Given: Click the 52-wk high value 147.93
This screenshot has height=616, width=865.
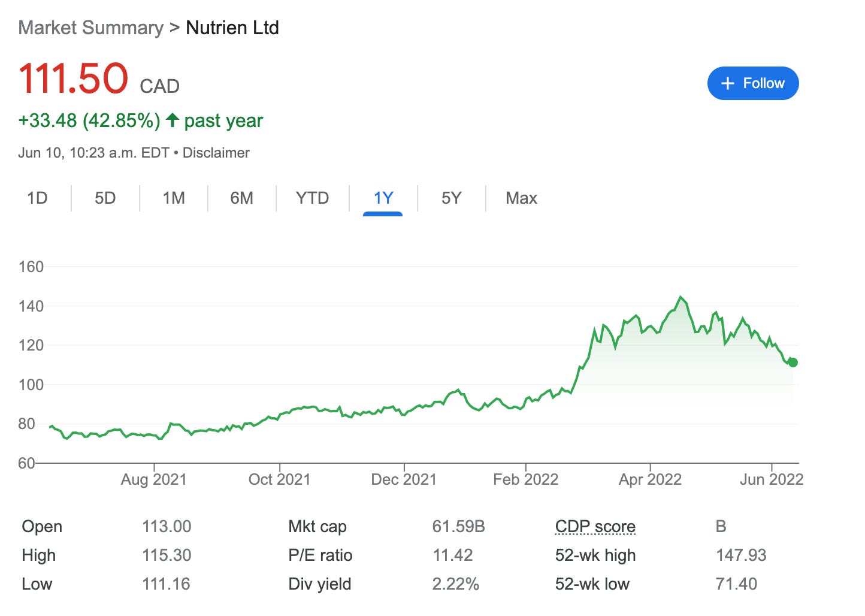Looking at the screenshot, I should pyautogui.click(x=742, y=555).
